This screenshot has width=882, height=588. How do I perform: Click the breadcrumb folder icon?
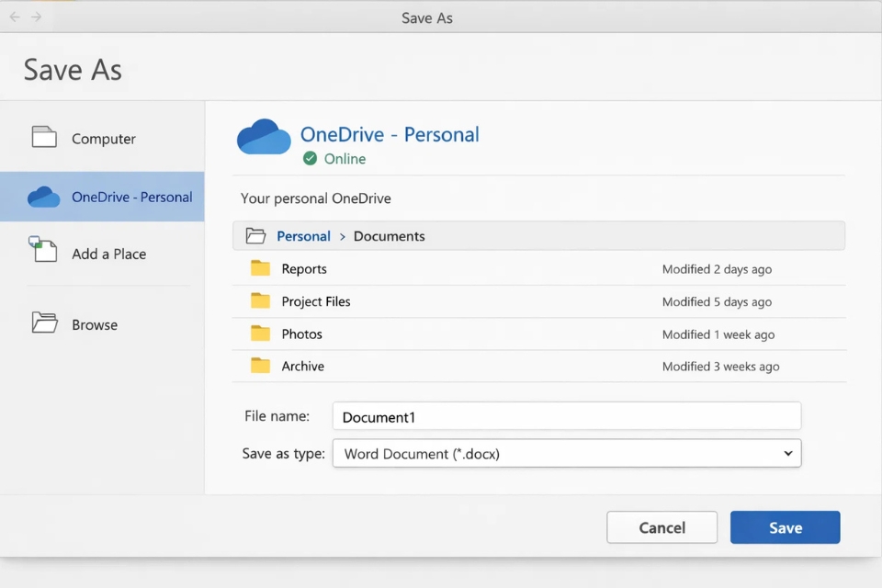click(x=256, y=235)
